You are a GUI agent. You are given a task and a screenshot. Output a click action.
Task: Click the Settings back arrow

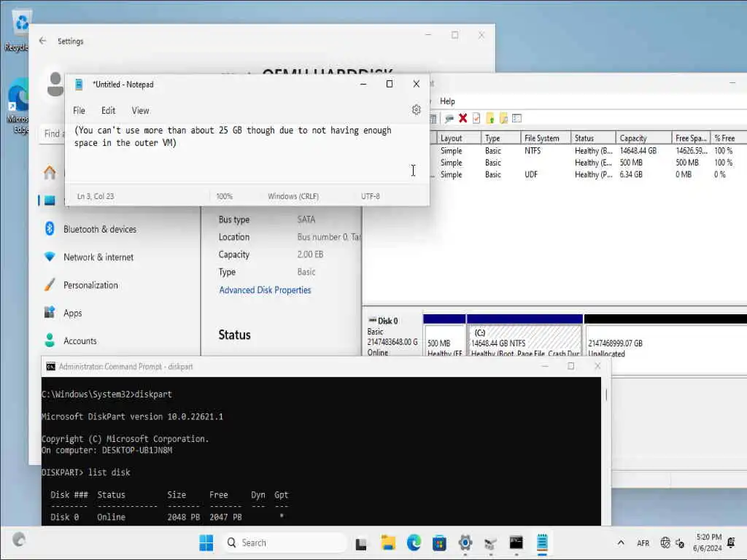click(43, 41)
